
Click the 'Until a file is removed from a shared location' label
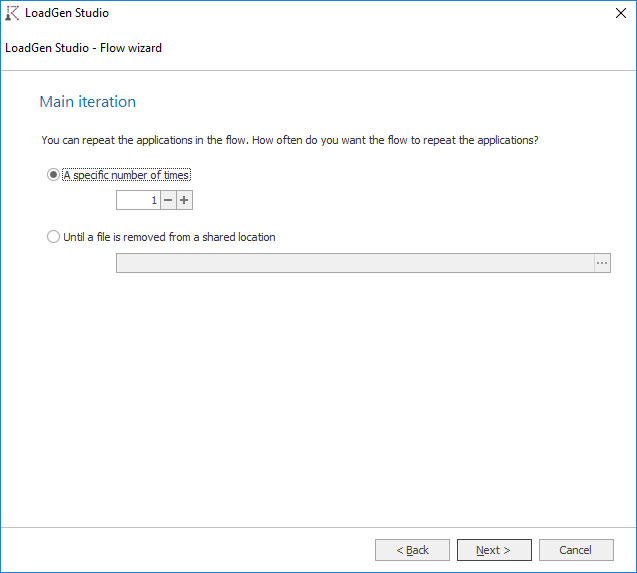pos(169,237)
